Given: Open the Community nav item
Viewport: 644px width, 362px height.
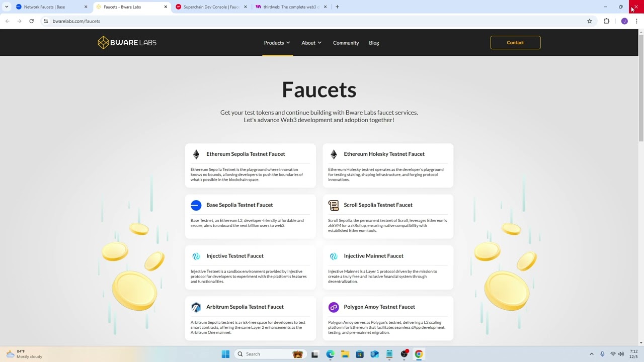Looking at the screenshot, I should (x=346, y=43).
